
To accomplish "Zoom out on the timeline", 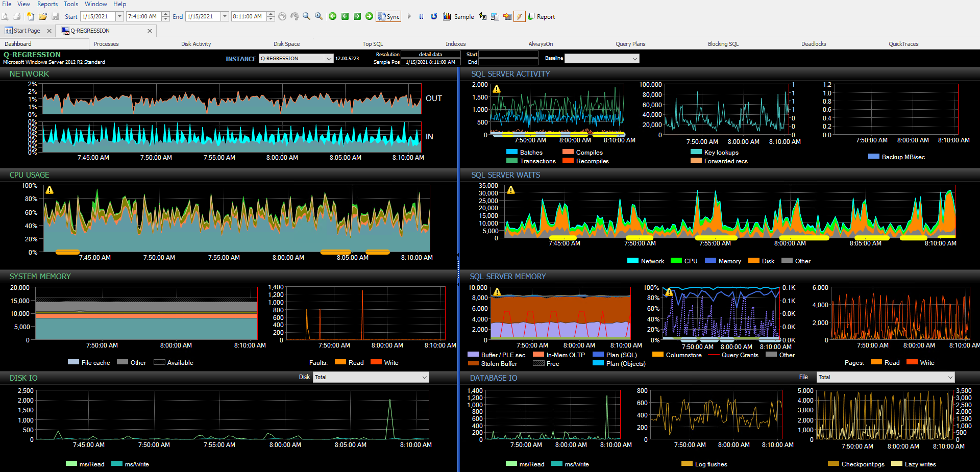I will [x=306, y=16].
